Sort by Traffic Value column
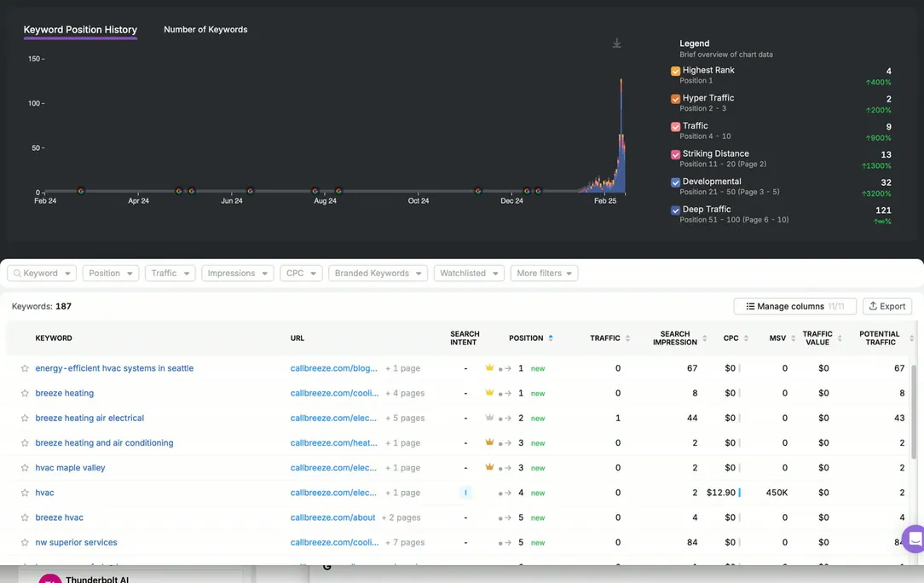This screenshot has height=583, width=924. click(x=840, y=338)
